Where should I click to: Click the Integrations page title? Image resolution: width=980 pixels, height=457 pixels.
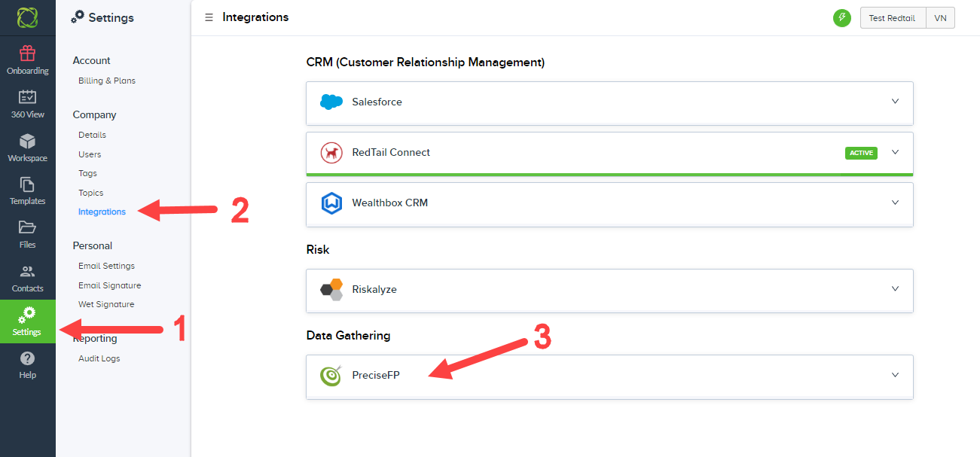255,17
